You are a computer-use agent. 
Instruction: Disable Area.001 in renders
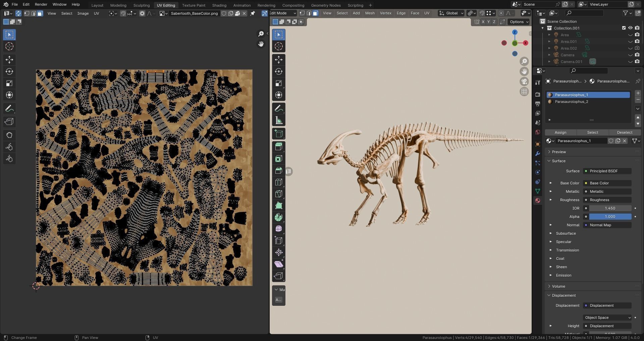637,42
